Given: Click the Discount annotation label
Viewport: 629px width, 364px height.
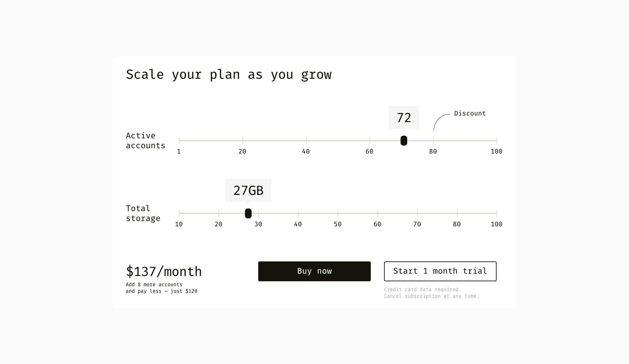Looking at the screenshot, I should pos(470,114).
